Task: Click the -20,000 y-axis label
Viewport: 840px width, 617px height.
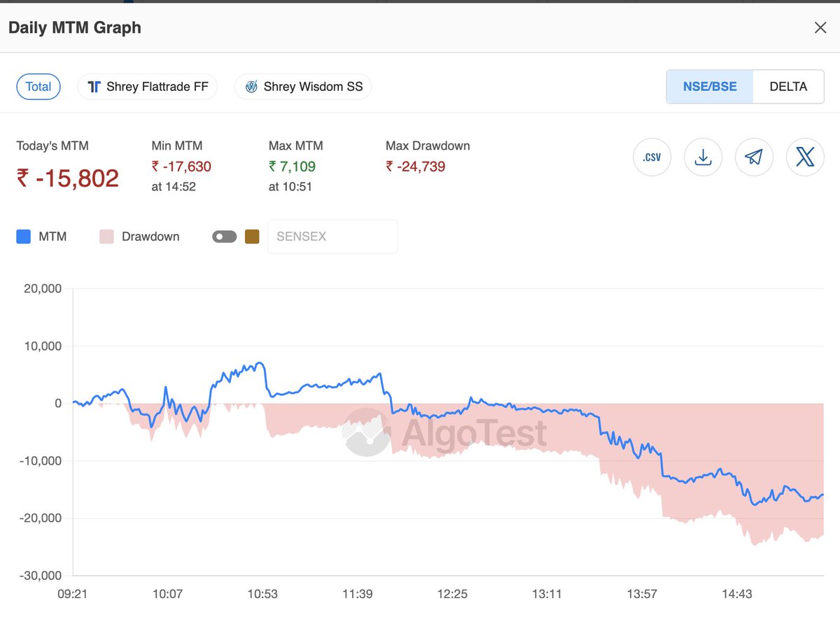Action: point(39,518)
